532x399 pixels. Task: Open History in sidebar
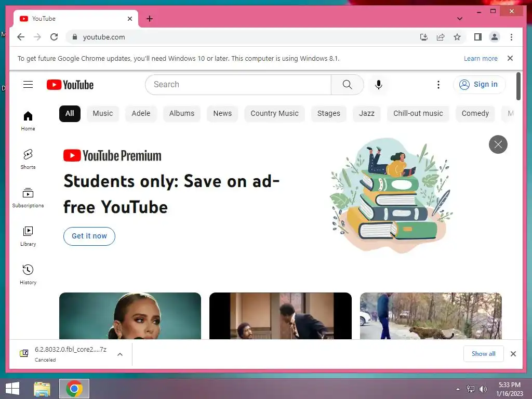pyautogui.click(x=28, y=274)
